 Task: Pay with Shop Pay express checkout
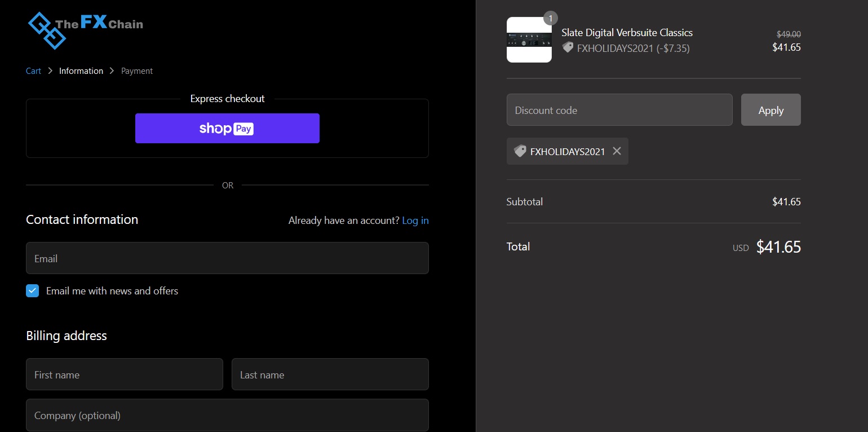[x=227, y=129]
